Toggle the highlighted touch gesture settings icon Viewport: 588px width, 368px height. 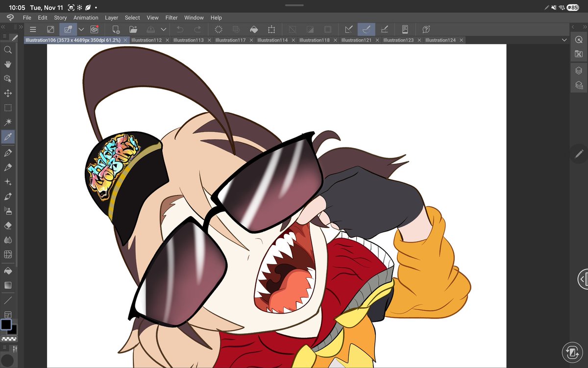[x=68, y=29]
